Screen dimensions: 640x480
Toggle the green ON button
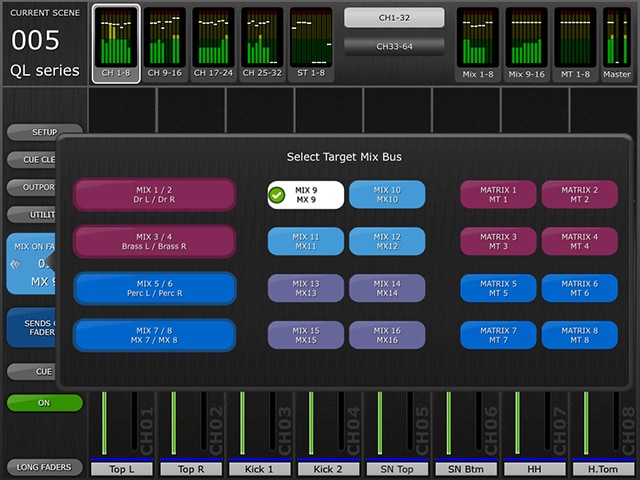click(45, 403)
